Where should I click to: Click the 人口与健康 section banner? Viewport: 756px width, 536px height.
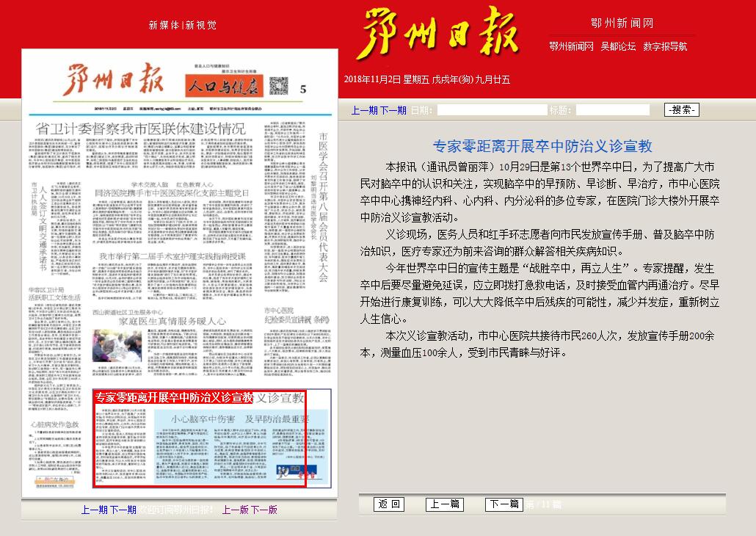click(224, 86)
